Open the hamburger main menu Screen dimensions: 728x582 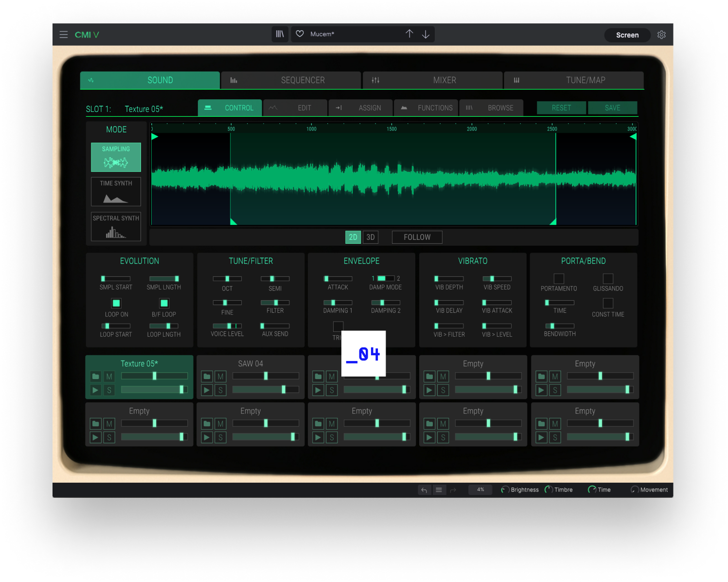[x=64, y=35]
